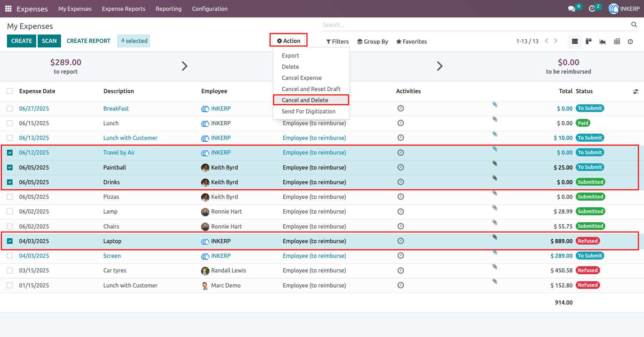The height and width of the screenshot is (337, 644).
Task: Click the CREATE button
Action: tap(22, 41)
